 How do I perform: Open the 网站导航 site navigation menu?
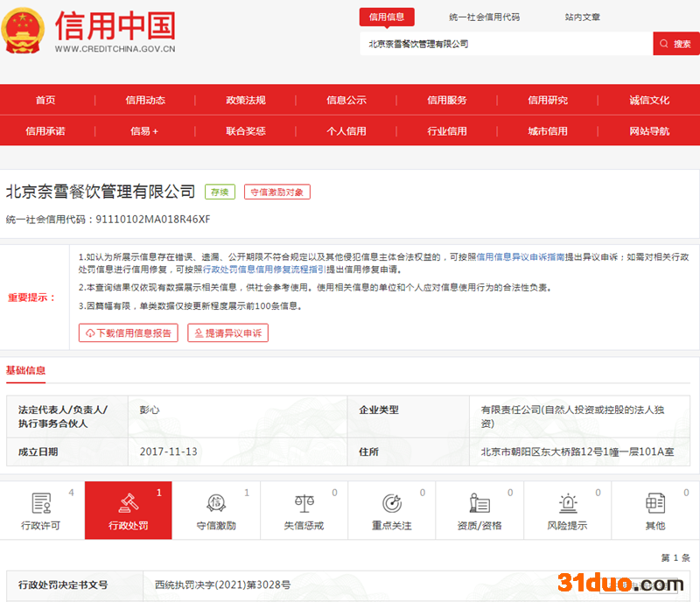click(649, 131)
